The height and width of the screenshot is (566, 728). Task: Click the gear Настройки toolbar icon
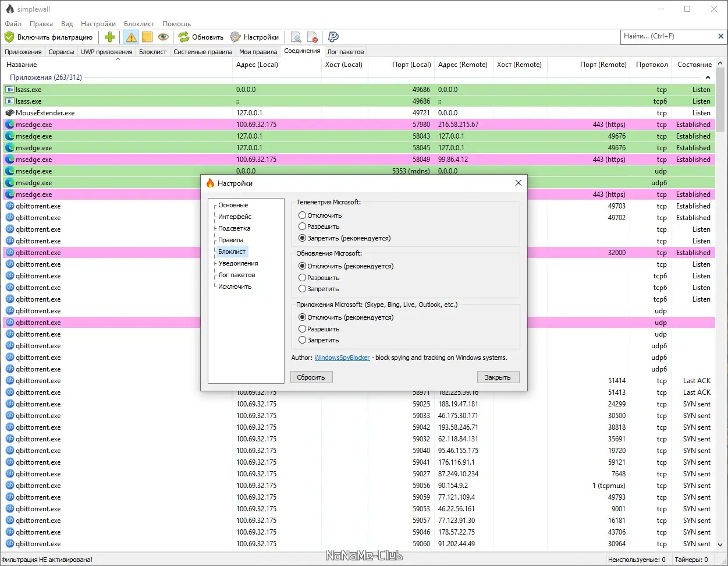(235, 37)
